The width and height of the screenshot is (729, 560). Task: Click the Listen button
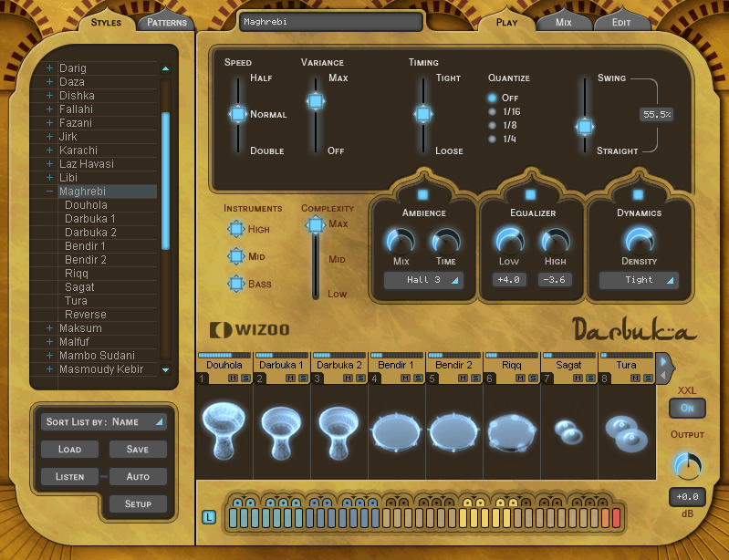69,476
